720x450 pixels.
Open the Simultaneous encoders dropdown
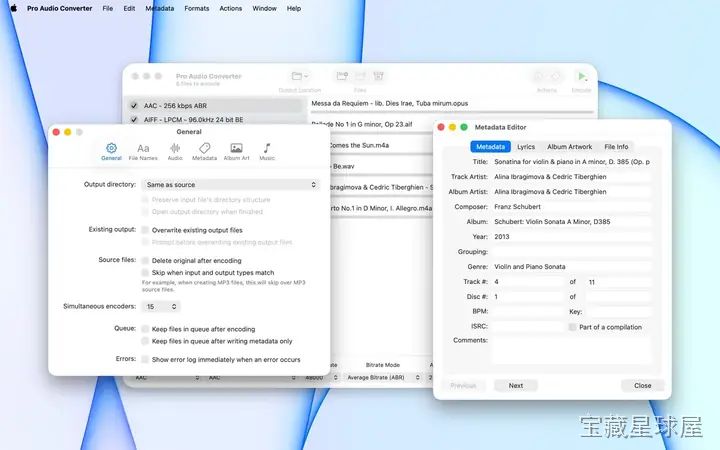161,306
